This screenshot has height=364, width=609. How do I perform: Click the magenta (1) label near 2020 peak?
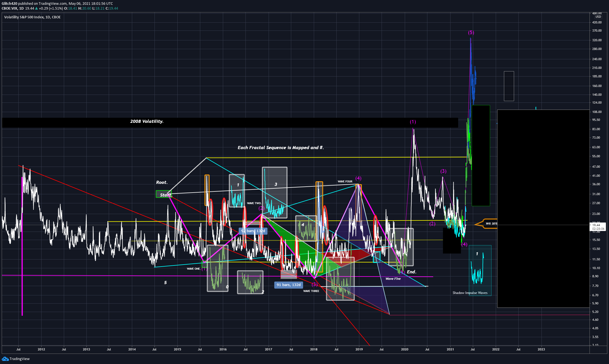pyautogui.click(x=413, y=122)
